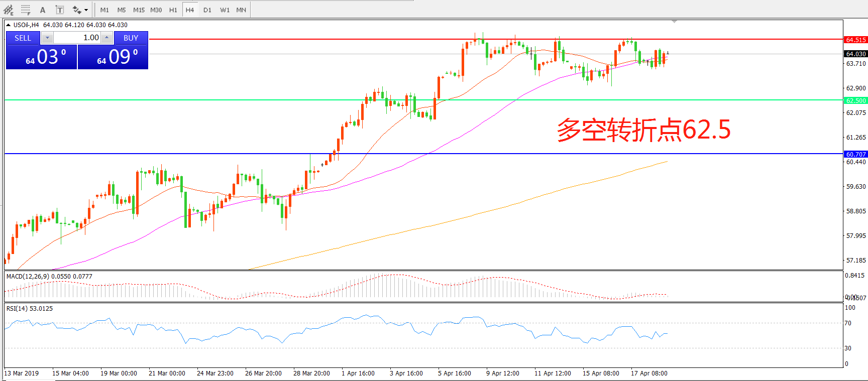This screenshot has height=381, width=868.
Task: Click the chart shift marker triangle
Action: (x=674, y=22)
